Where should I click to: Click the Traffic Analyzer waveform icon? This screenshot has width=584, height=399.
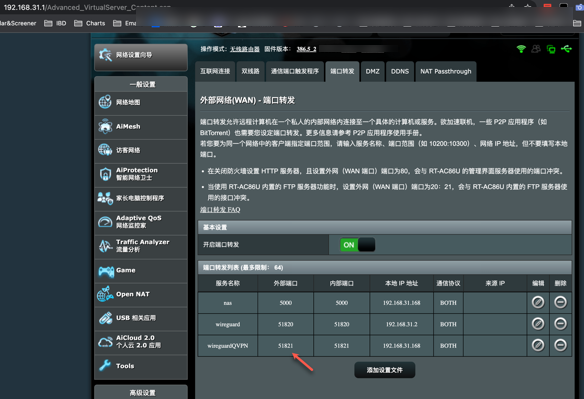[x=105, y=246]
